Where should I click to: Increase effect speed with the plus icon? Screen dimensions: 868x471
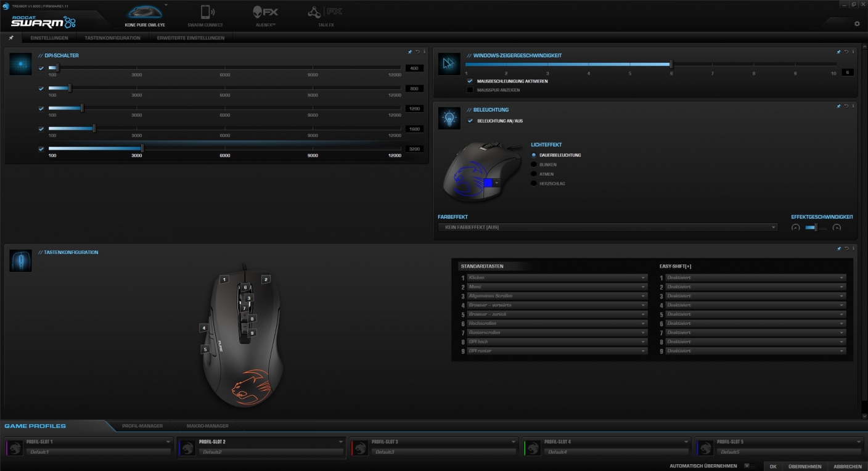coord(837,227)
